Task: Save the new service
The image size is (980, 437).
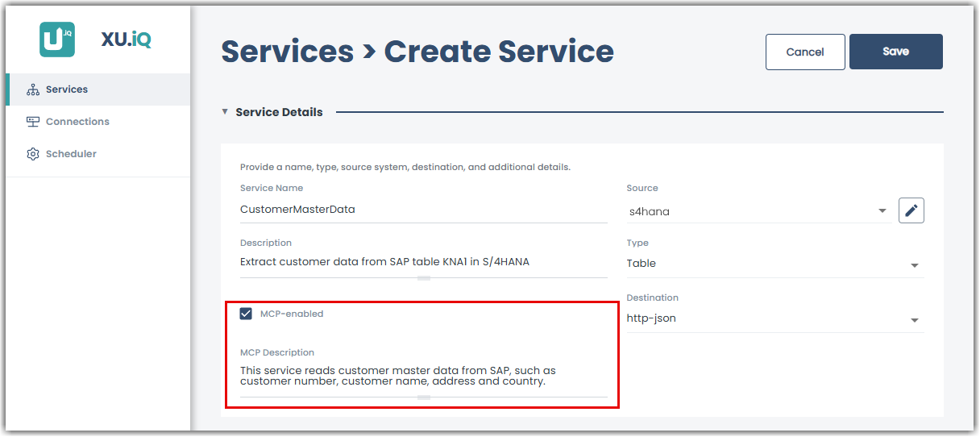Action: tap(895, 52)
